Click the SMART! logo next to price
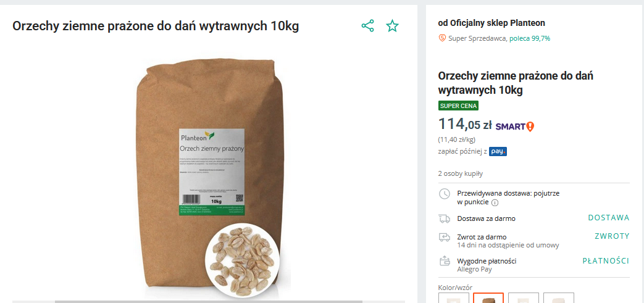The height and width of the screenshot is (303, 644). click(514, 126)
